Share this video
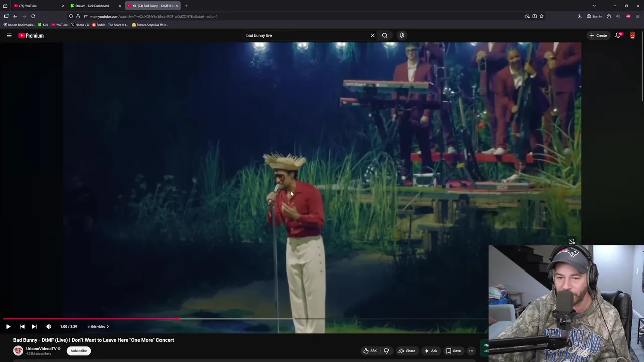Screen dimensions: 644x362 coord(407,351)
